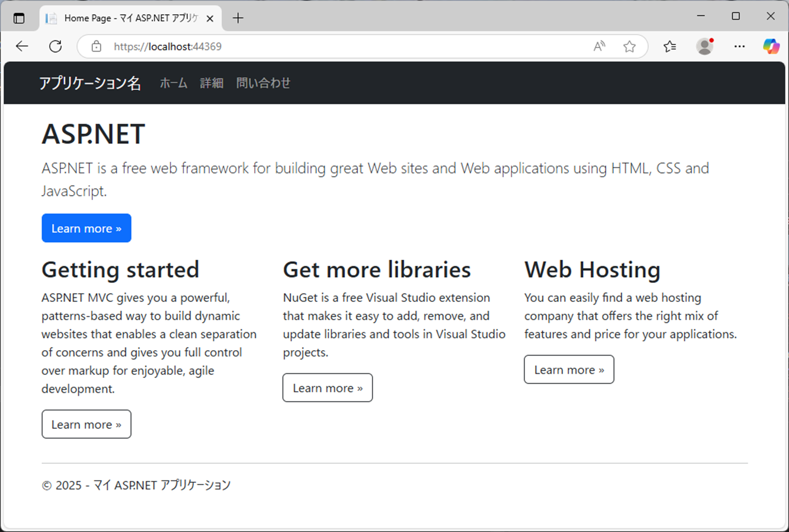Viewport: 789px width, 532px height.
Task: Navigate back using the browser back arrow
Action: [x=21, y=46]
